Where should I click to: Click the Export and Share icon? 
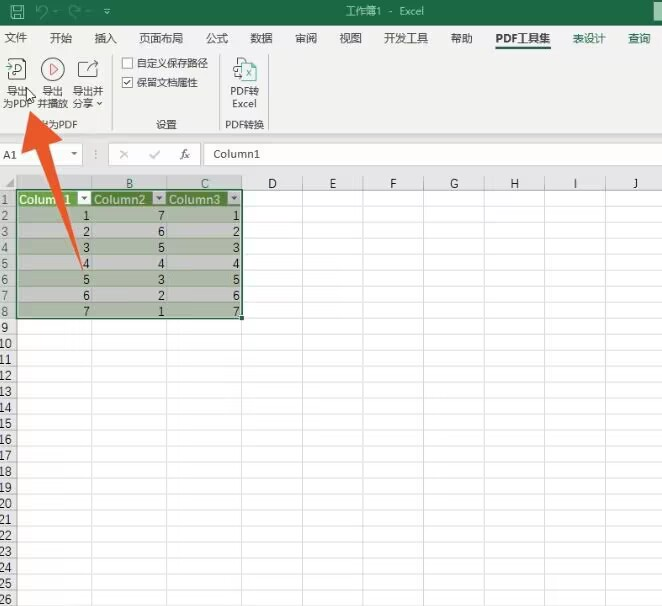pos(88,70)
